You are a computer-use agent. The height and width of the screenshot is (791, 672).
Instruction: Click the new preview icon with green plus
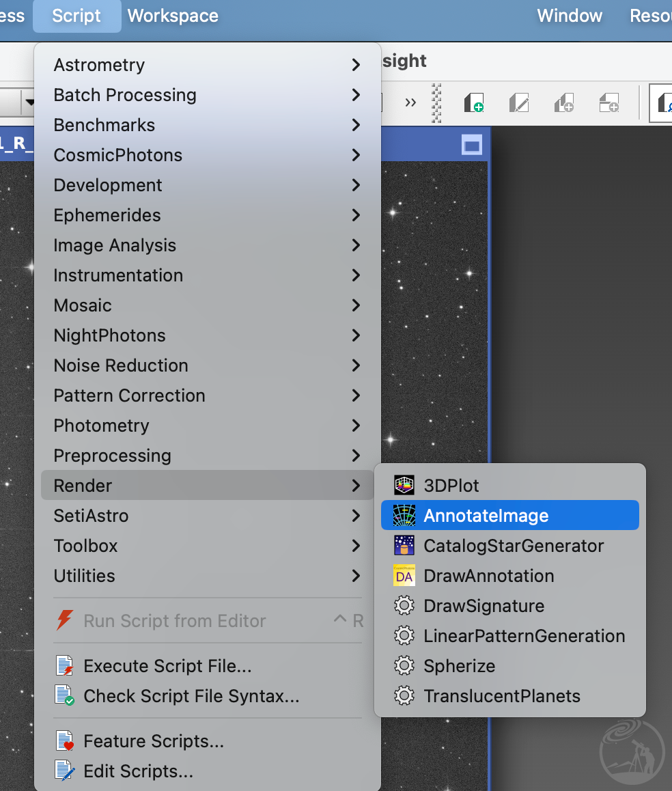coord(473,103)
